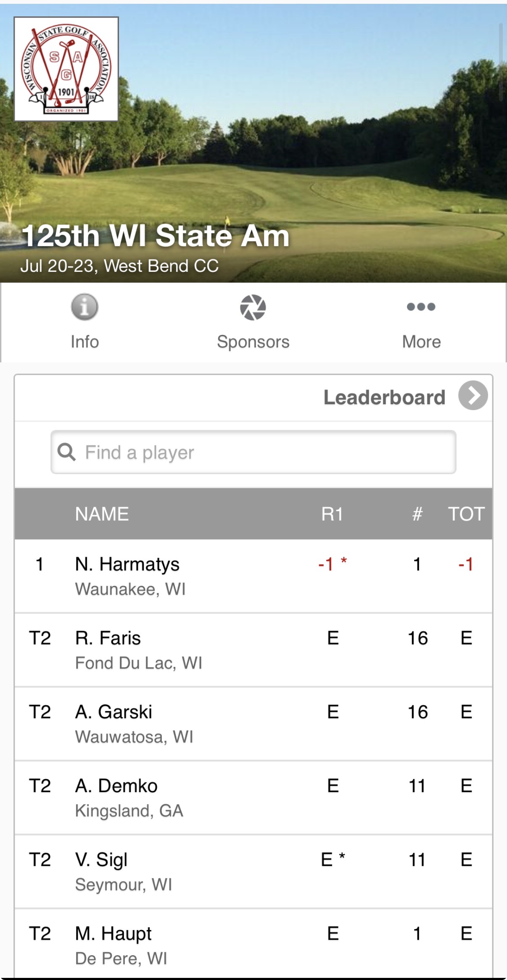This screenshot has height=980, width=507.
Task: Tap the search magnifier icon
Action: [x=66, y=452]
